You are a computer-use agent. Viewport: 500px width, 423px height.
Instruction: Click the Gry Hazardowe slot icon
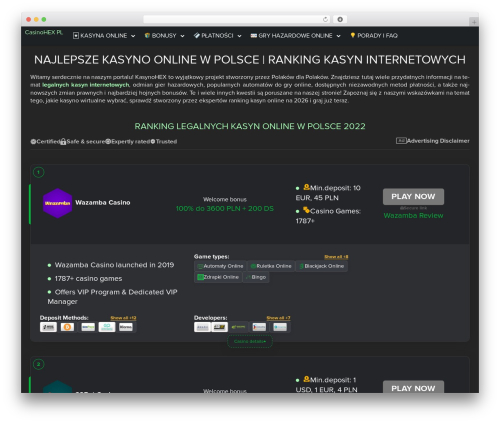(254, 36)
